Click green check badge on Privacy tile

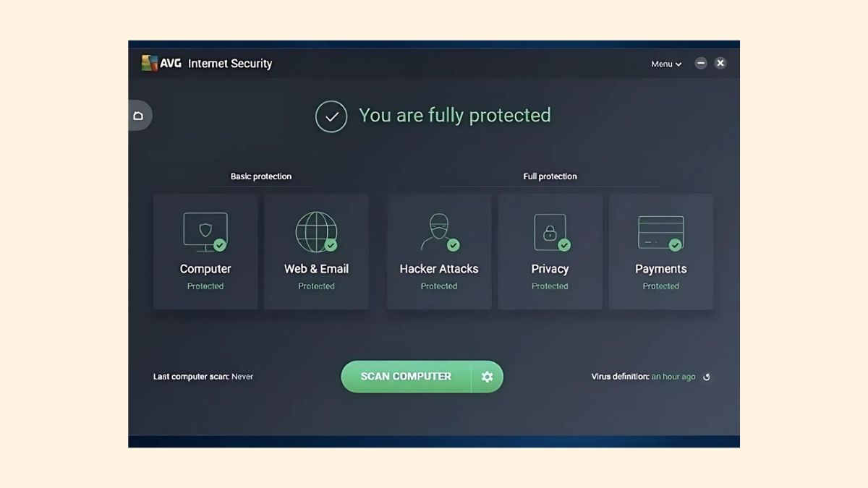[564, 245]
